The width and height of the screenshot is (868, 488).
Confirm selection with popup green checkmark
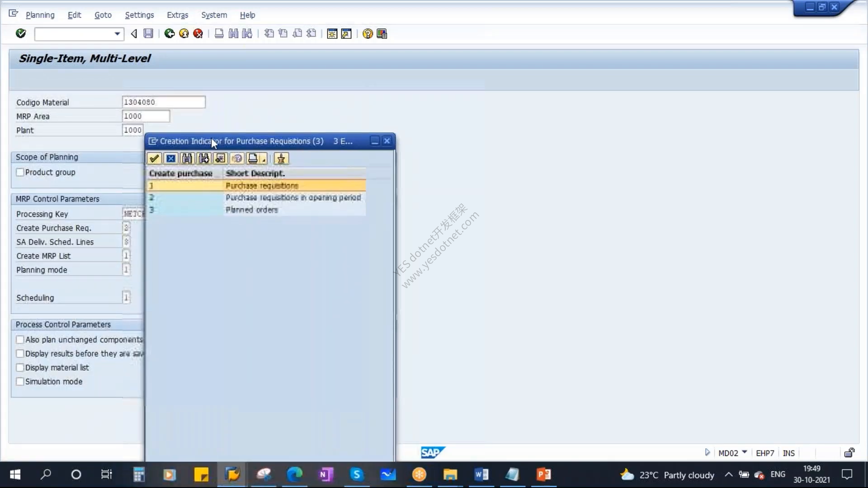tap(154, 159)
